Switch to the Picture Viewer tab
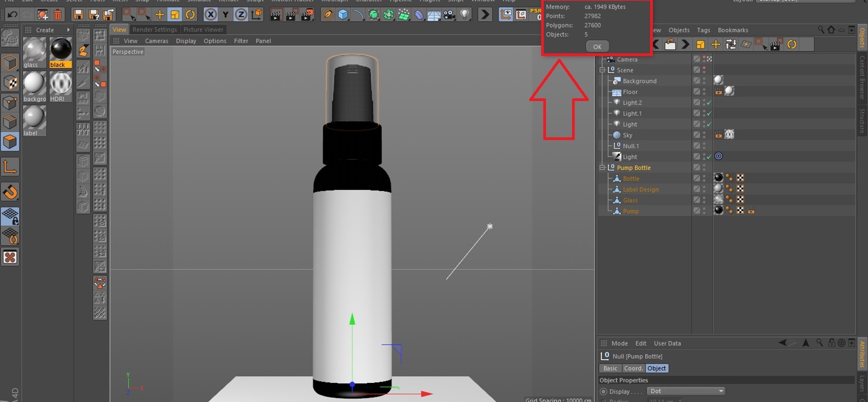Viewport: 868px width, 402px height. click(x=203, y=29)
